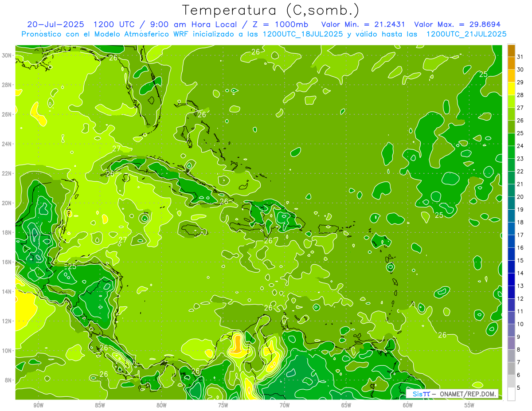Screen dimensions: 532x411
Task: Click the latitude axis label "30N"
Action: 8,55
